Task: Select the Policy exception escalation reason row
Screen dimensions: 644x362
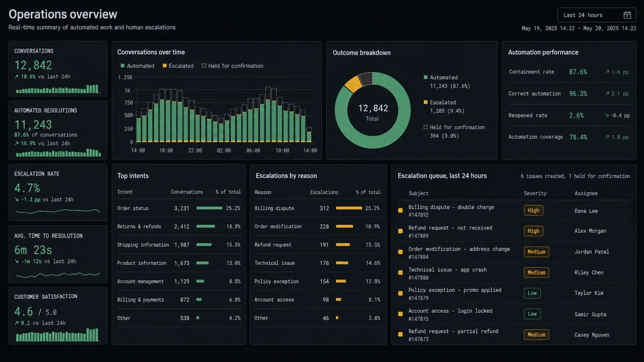Action: 318,281
